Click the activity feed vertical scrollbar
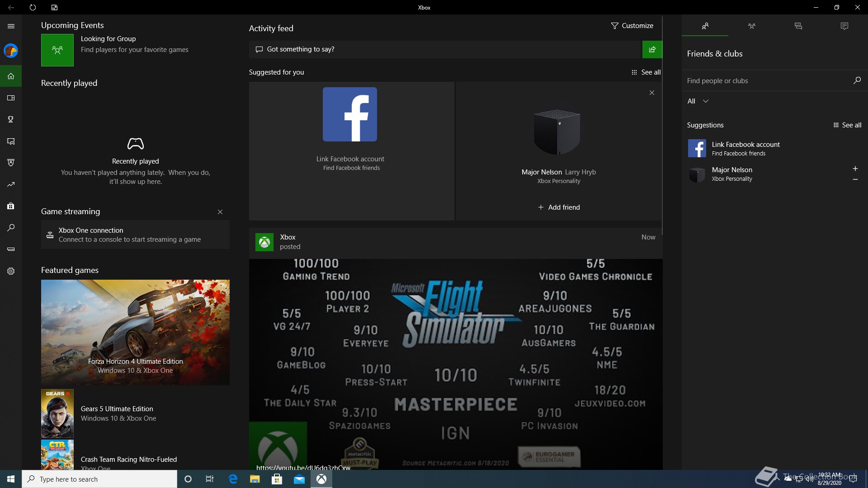The width and height of the screenshot is (868, 488). [662, 126]
